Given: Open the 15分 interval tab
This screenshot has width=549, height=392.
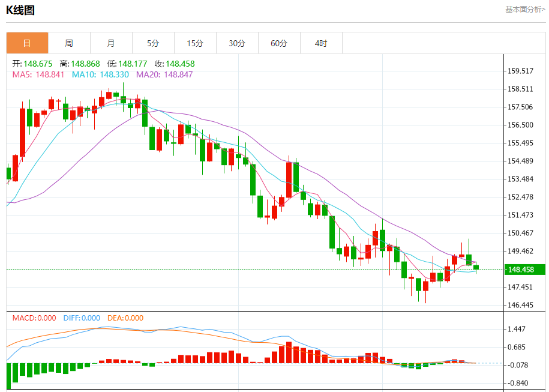Looking at the screenshot, I should [x=196, y=43].
